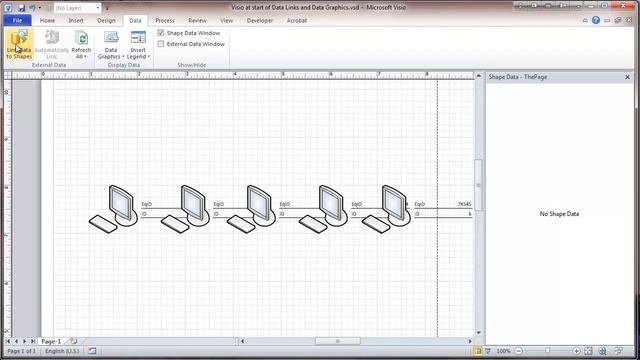Click the Fit Page to Window icon
The width and height of the screenshot is (640, 360).
[588, 351]
